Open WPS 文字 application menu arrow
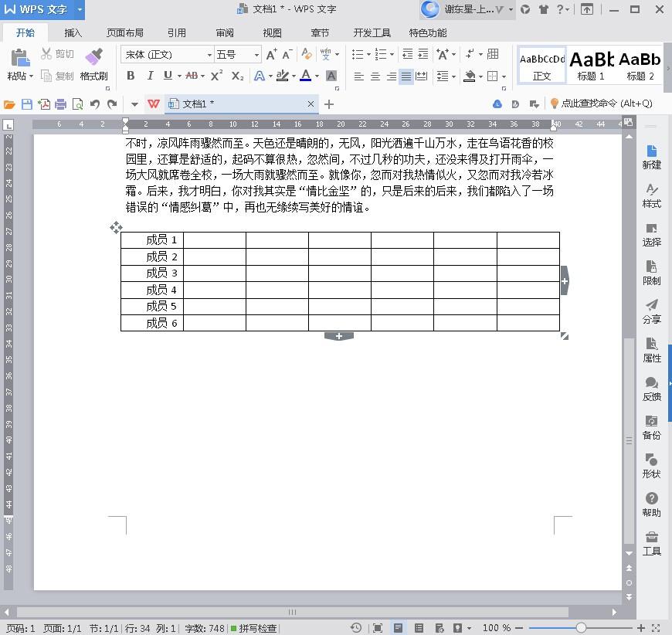The height and width of the screenshot is (635, 672). tap(80, 9)
